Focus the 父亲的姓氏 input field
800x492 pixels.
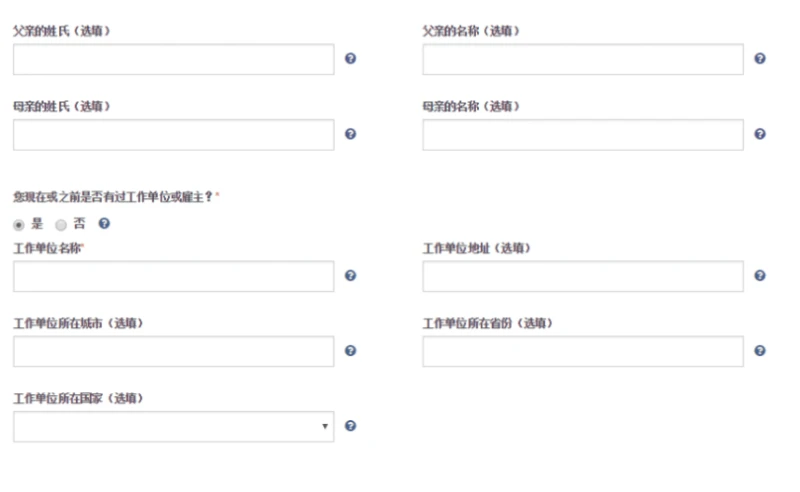[x=174, y=59]
